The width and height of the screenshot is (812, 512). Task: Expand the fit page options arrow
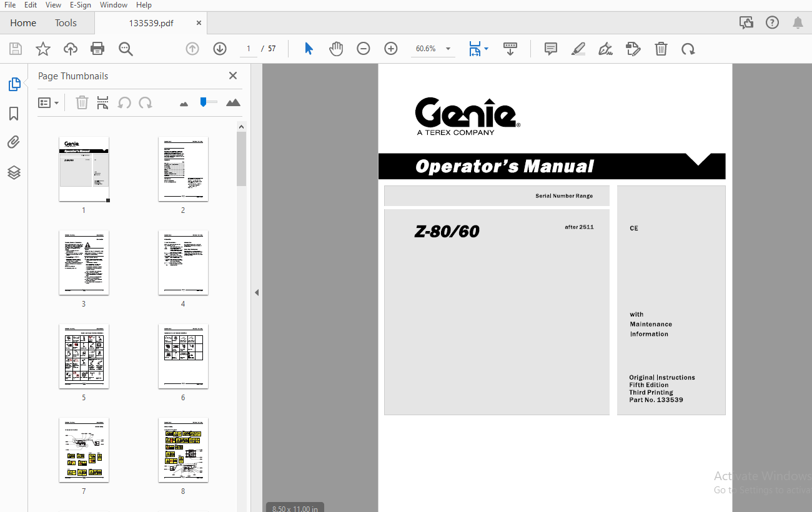click(x=487, y=49)
